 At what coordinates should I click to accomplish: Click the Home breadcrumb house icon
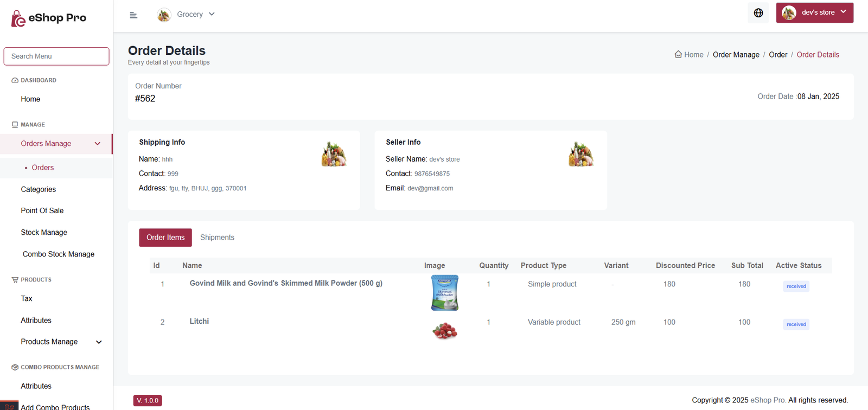[x=678, y=54]
